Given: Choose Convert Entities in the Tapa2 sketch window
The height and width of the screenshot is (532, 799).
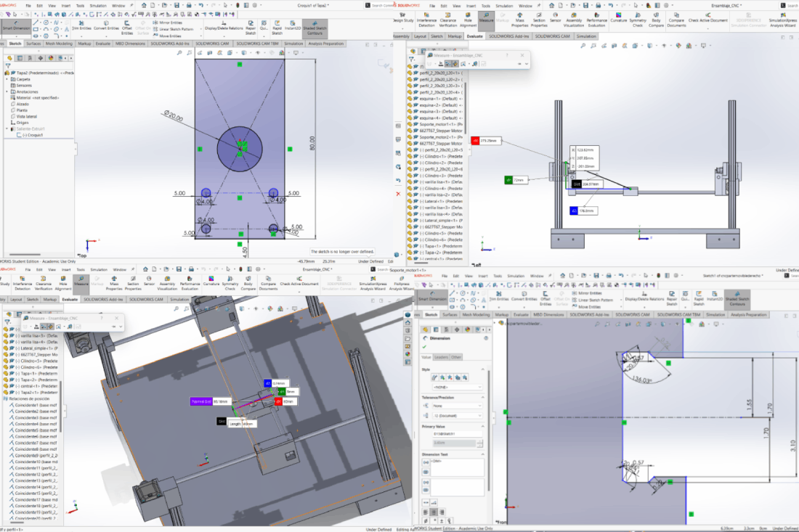Looking at the screenshot, I should (106, 26).
